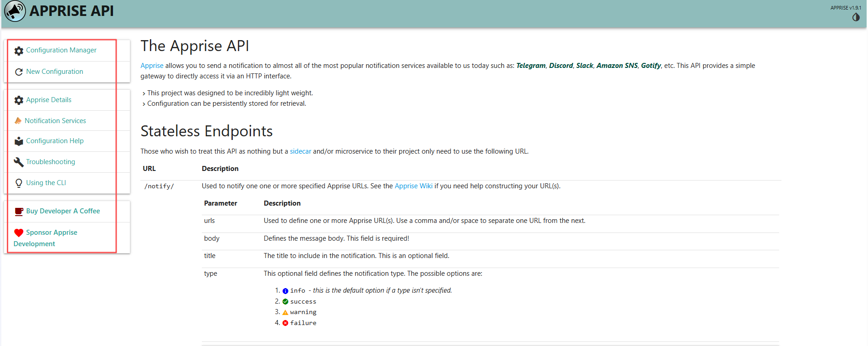Click The Apprise API heading

(x=195, y=46)
